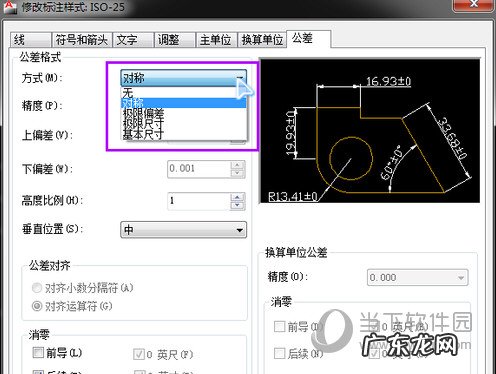Screen dimensions: 496x374
Task: Increase 高度比例 with the up arrow
Action: (237, 197)
